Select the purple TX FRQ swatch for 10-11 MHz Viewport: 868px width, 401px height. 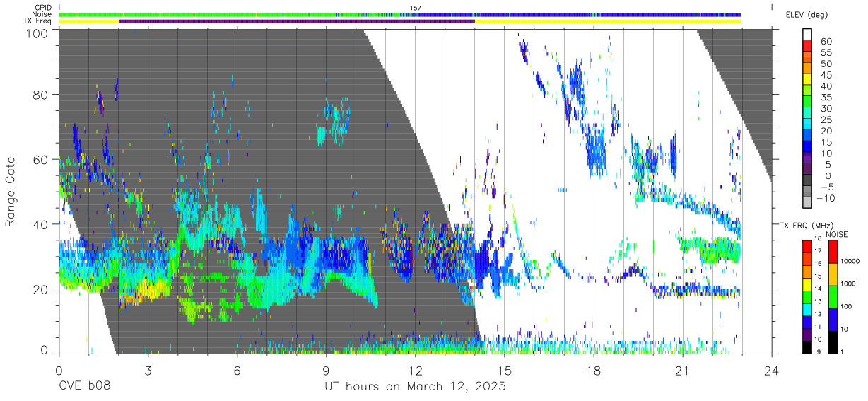pyautogui.click(x=807, y=333)
